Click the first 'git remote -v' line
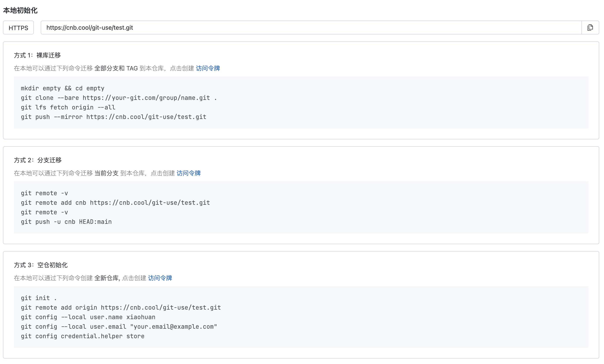Screen dimensions: 604x364 pyautogui.click(x=44, y=193)
